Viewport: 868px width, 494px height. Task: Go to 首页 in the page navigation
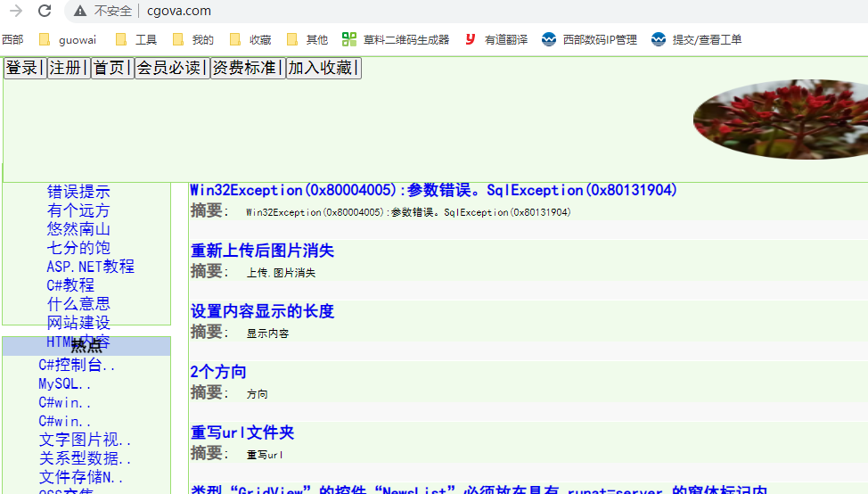pos(112,69)
